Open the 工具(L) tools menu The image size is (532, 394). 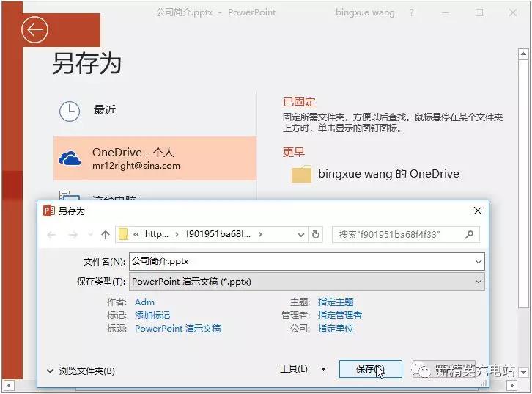pyautogui.click(x=303, y=369)
